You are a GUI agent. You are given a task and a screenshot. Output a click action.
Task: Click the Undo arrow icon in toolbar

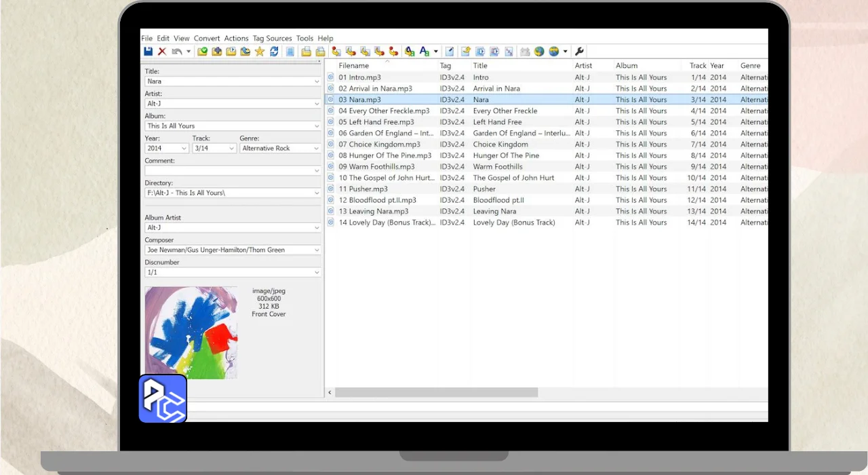click(x=177, y=52)
